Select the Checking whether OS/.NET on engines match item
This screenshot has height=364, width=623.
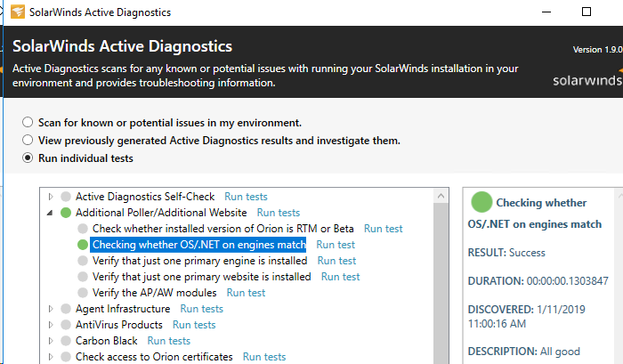pyautogui.click(x=198, y=245)
